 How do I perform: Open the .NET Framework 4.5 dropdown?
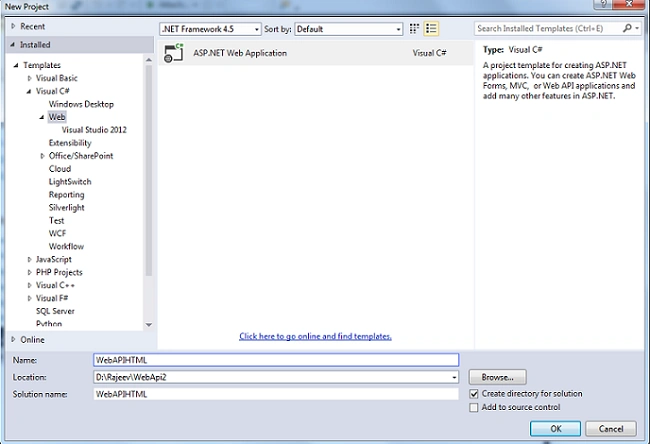coord(211,29)
